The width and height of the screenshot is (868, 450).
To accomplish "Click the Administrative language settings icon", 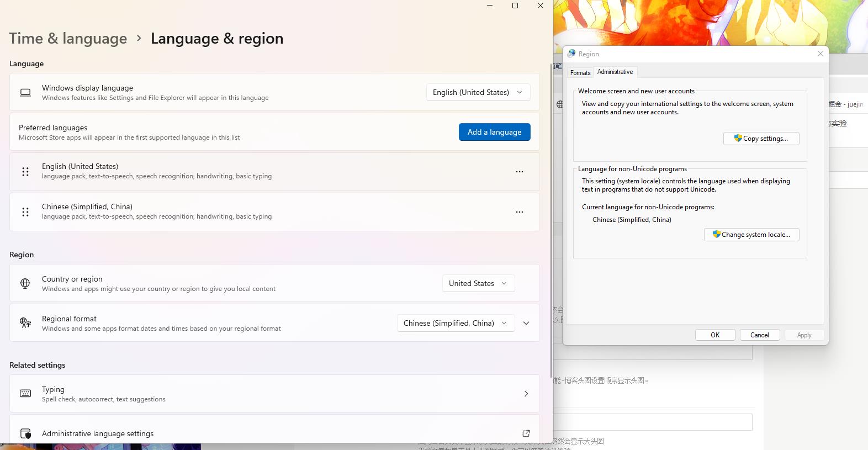I will (x=25, y=434).
